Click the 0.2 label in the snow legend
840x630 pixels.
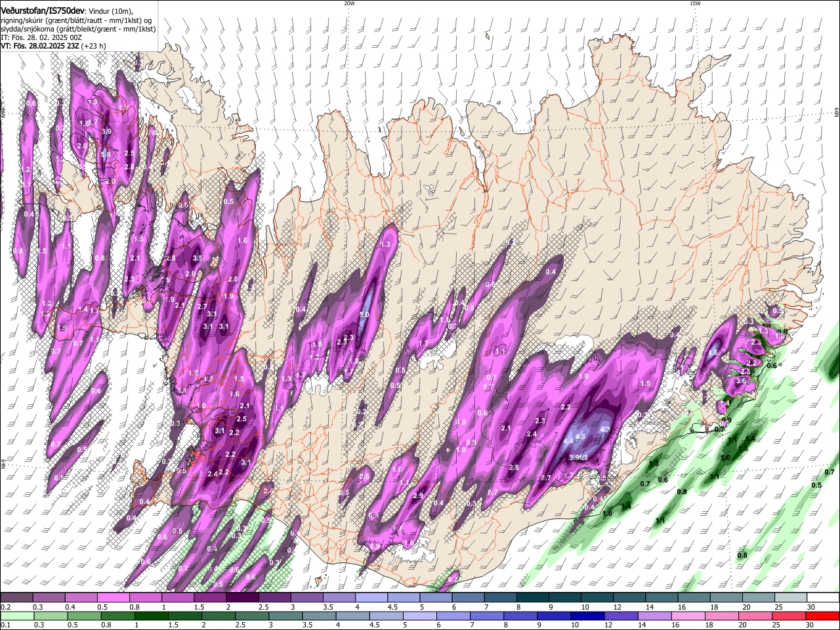[x=6, y=607]
